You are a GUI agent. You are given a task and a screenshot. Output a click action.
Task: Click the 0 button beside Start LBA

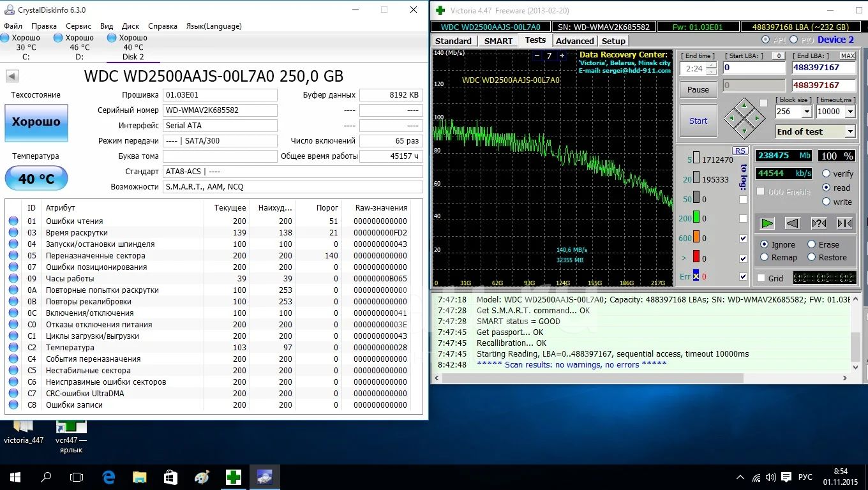point(777,56)
